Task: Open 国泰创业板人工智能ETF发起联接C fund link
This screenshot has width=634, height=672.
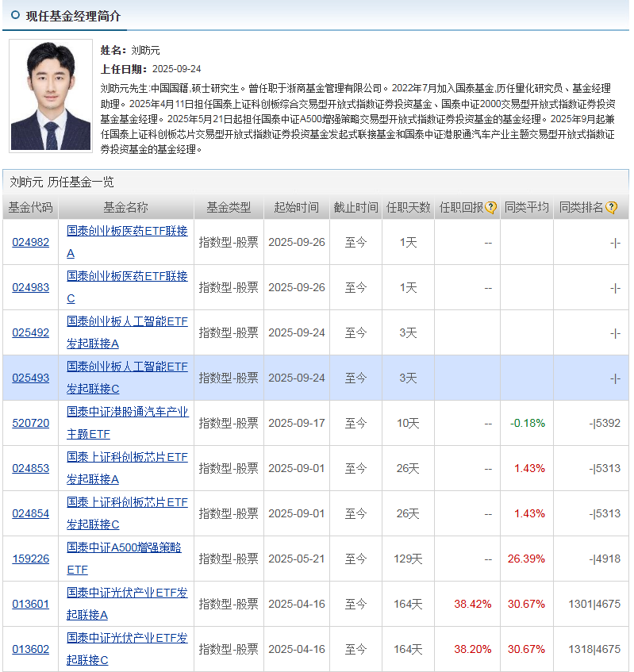Action: click(127, 367)
